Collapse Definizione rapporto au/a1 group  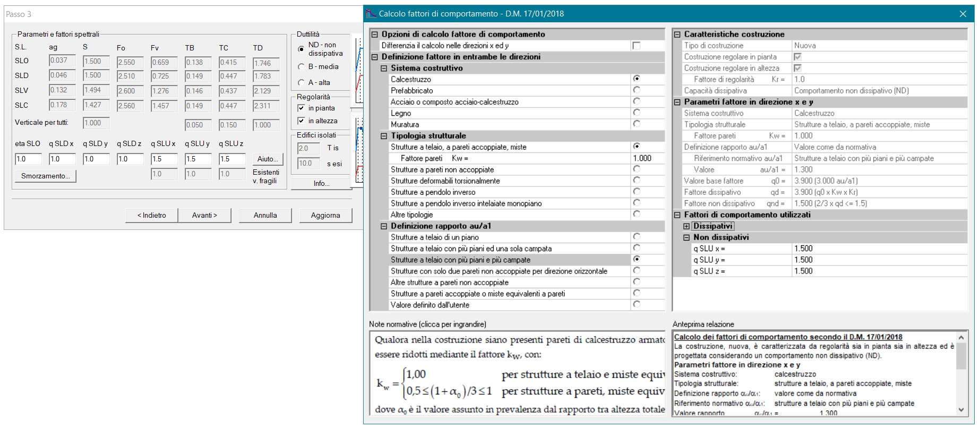384,226
